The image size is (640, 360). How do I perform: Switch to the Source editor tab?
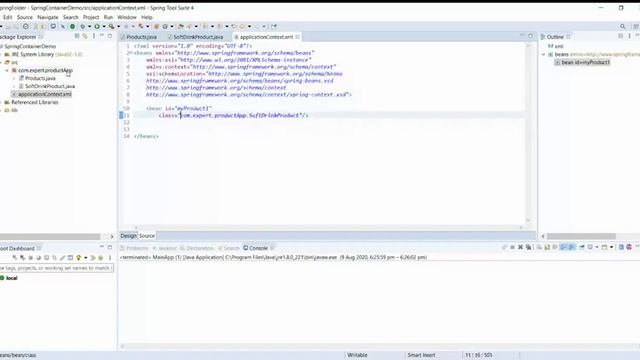147,236
